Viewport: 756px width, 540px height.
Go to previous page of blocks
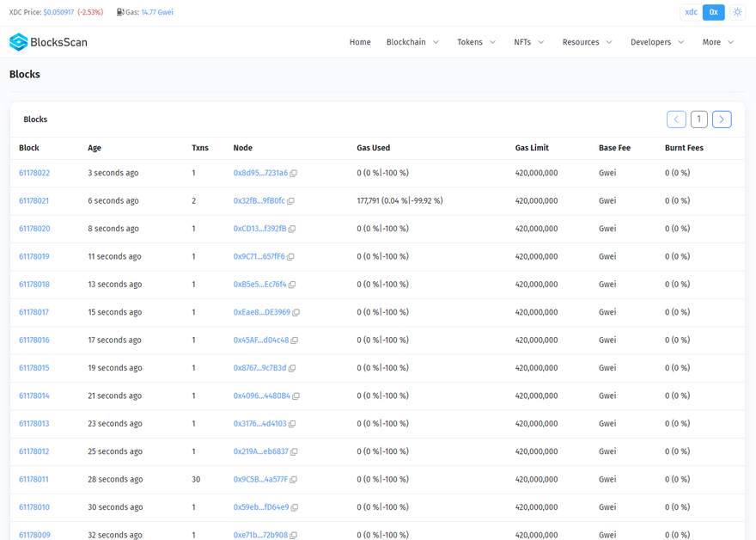point(676,120)
